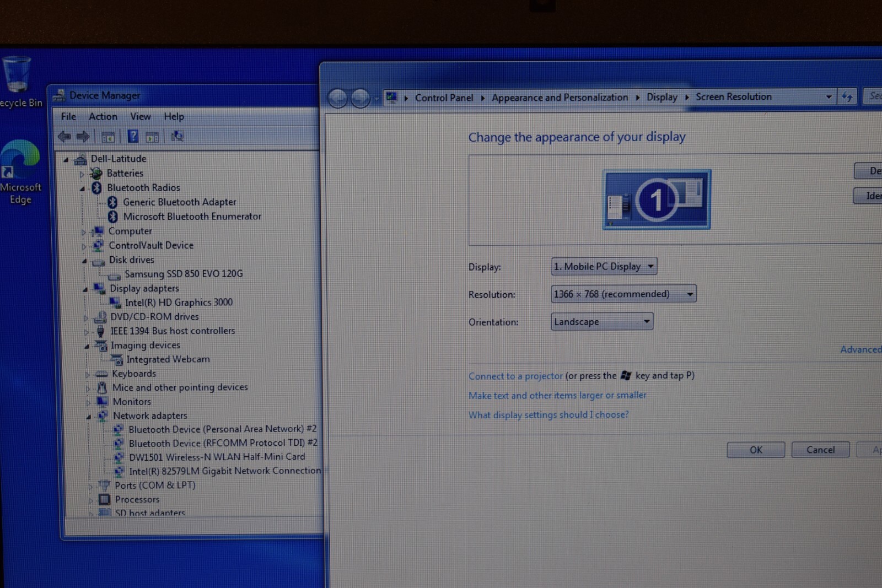This screenshot has width=882, height=588.
Task: Open the Help menu in Device Manager
Action: pos(174,116)
